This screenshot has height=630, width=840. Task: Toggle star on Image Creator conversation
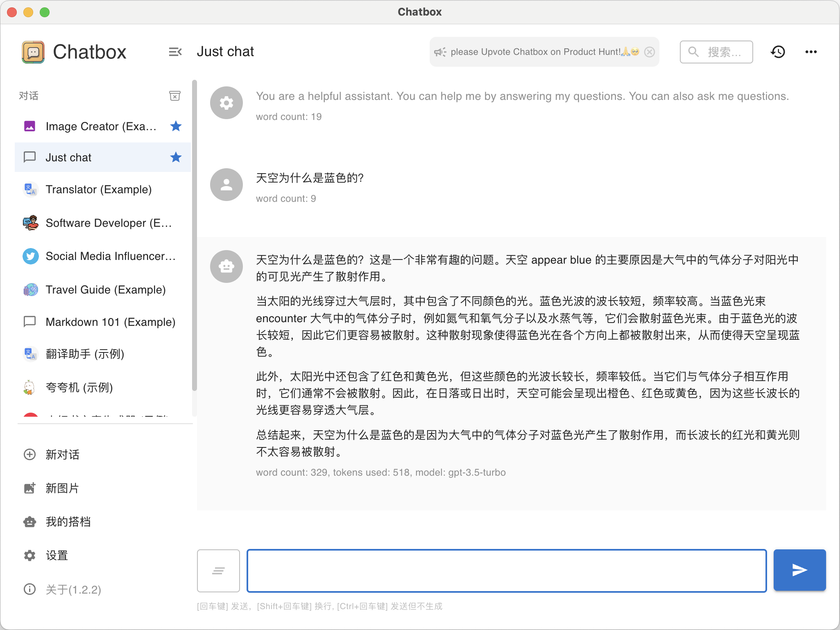point(176,126)
